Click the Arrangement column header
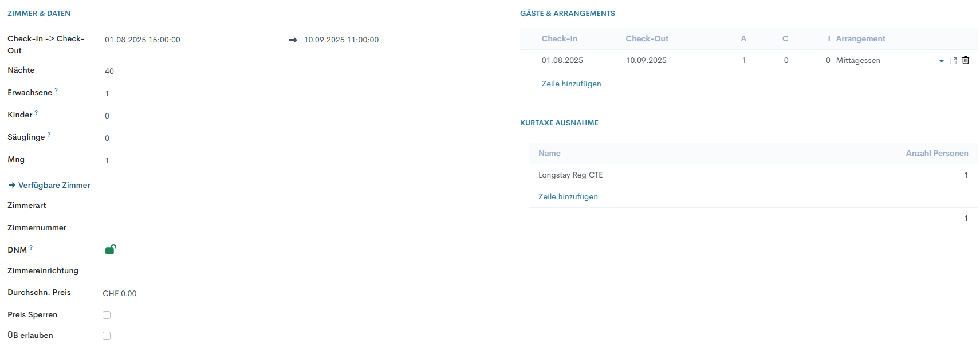Image resolution: width=980 pixels, height=350 pixels. coord(860,38)
